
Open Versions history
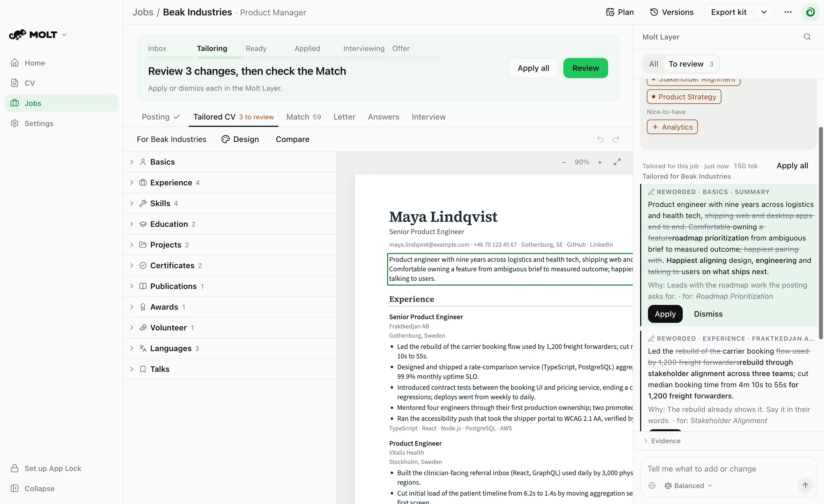(x=672, y=12)
